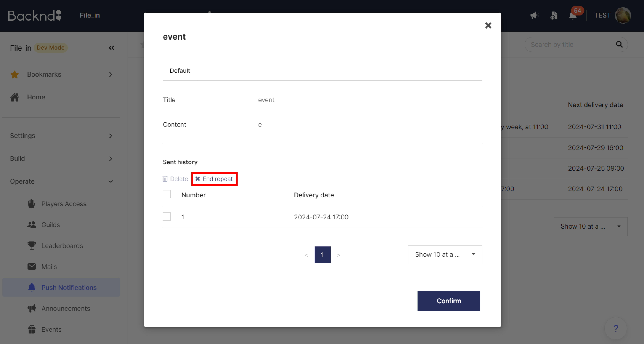Click the Players Access hand icon

(31, 204)
